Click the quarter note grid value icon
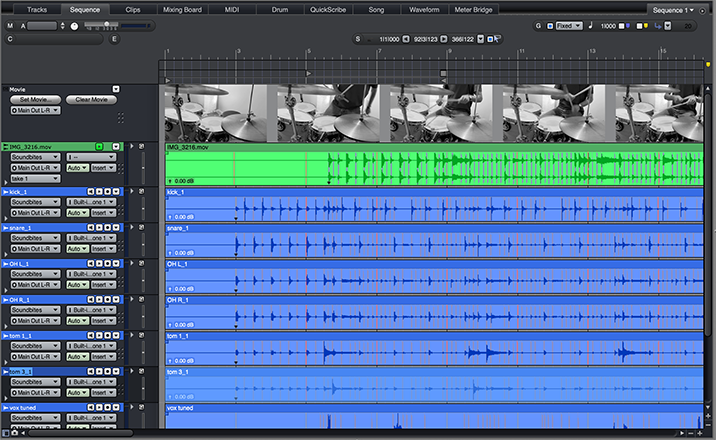Viewport: 716px width, 440px height. [x=591, y=25]
